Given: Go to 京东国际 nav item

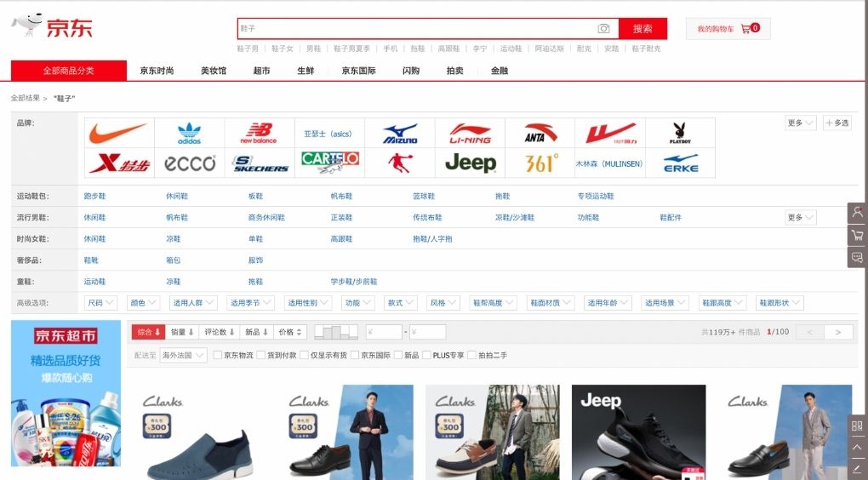Looking at the screenshot, I should pos(359,71).
